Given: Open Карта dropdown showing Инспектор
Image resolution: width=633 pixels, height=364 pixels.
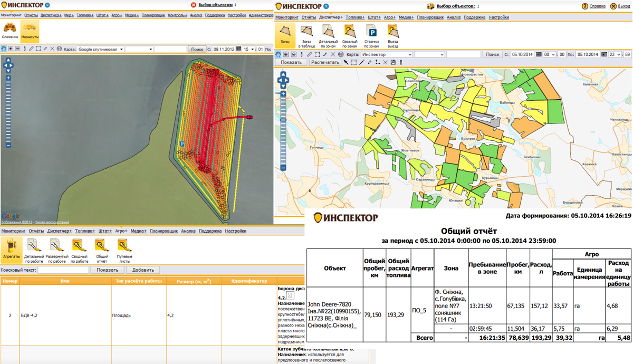Looking at the screenshot, I should point(386,54).
